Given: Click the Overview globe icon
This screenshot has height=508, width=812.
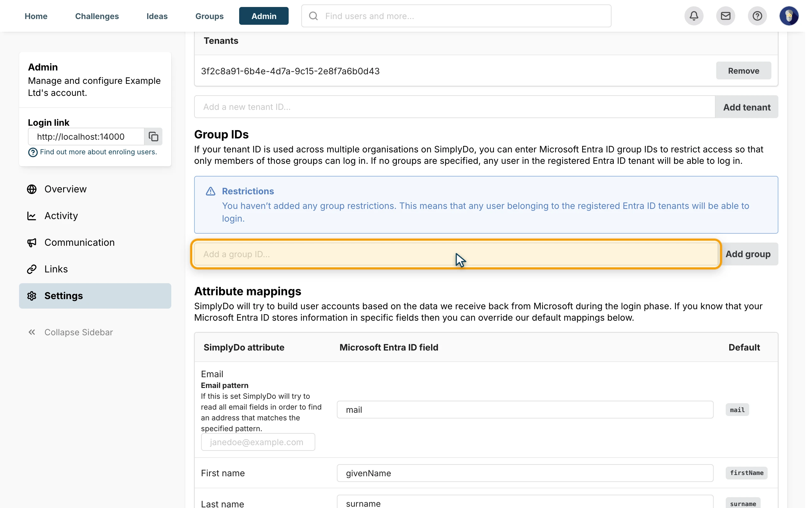Looking at the screenshot, I should (32, 189).
